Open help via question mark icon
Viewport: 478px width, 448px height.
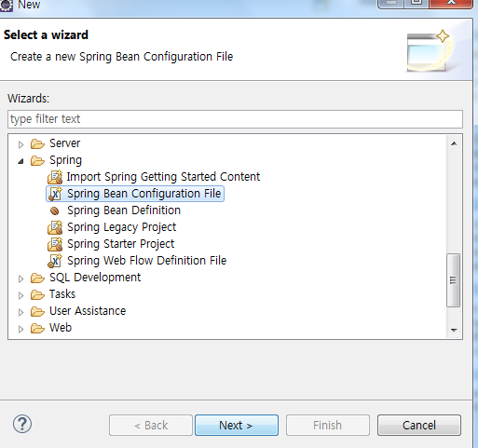[x=22, y=424]
